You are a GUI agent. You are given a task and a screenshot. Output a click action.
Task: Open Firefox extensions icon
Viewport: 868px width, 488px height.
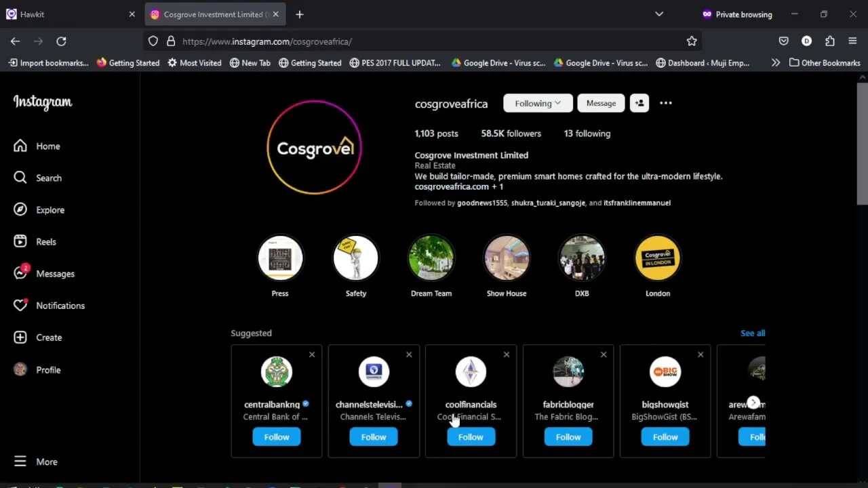(x=830, y=41)
